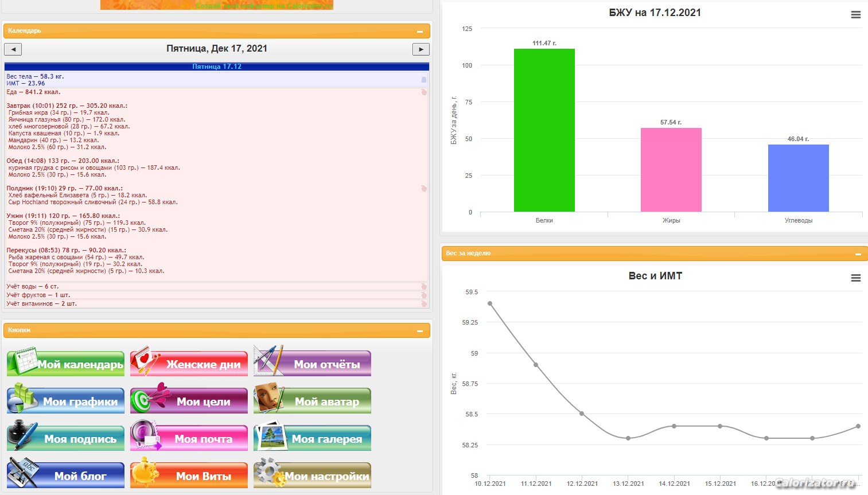Click the 14.12.2021 weight data point
868x495 pixels.
674,426
